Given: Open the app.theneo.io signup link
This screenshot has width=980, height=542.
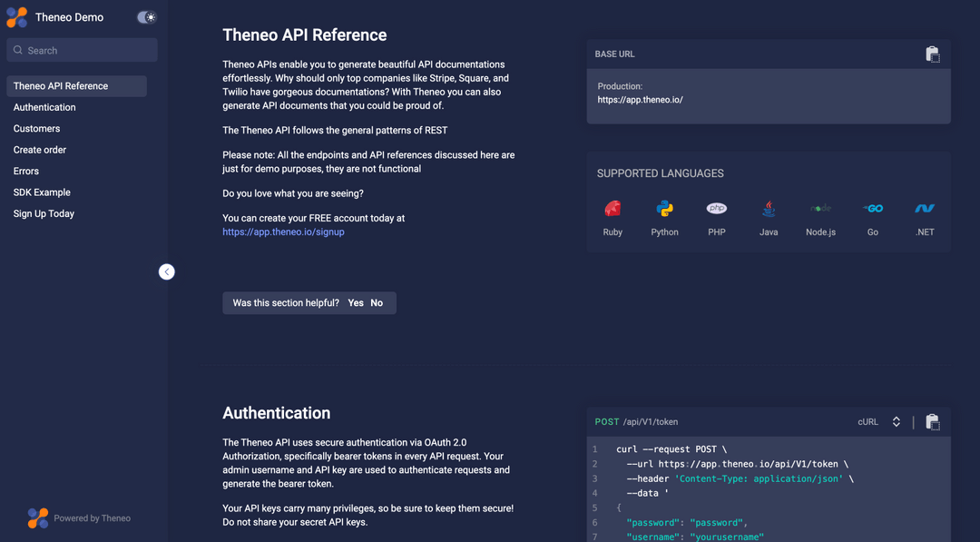Looking at the screenshot, I should point(284,231).
